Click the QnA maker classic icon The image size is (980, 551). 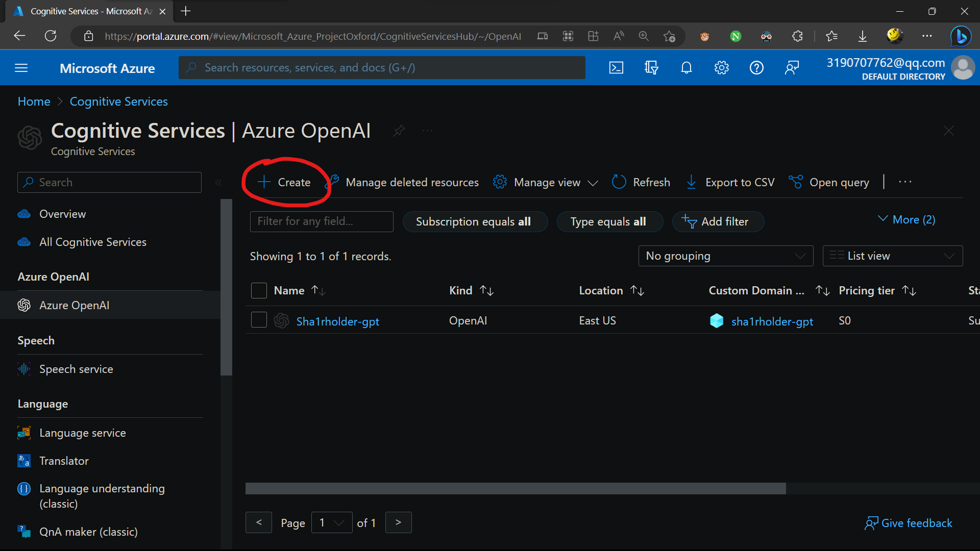(x=24, y=532)
